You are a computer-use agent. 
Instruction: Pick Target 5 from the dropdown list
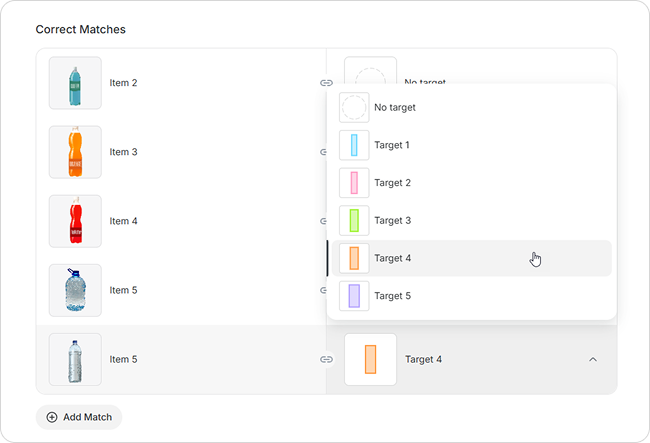pos(392,296)
